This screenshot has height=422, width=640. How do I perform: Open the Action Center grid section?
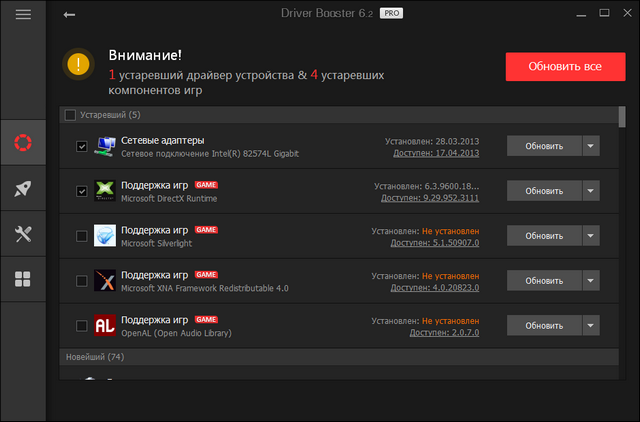point(23,279)
